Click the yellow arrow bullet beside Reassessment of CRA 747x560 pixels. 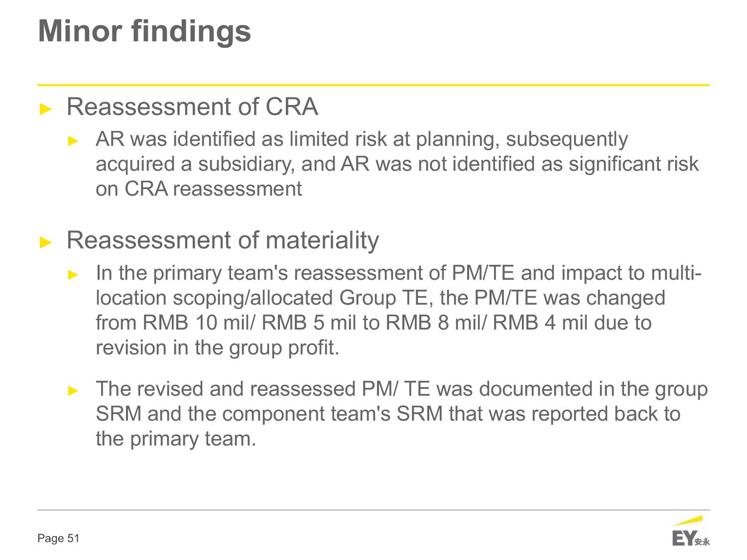[x=45, y=109]
